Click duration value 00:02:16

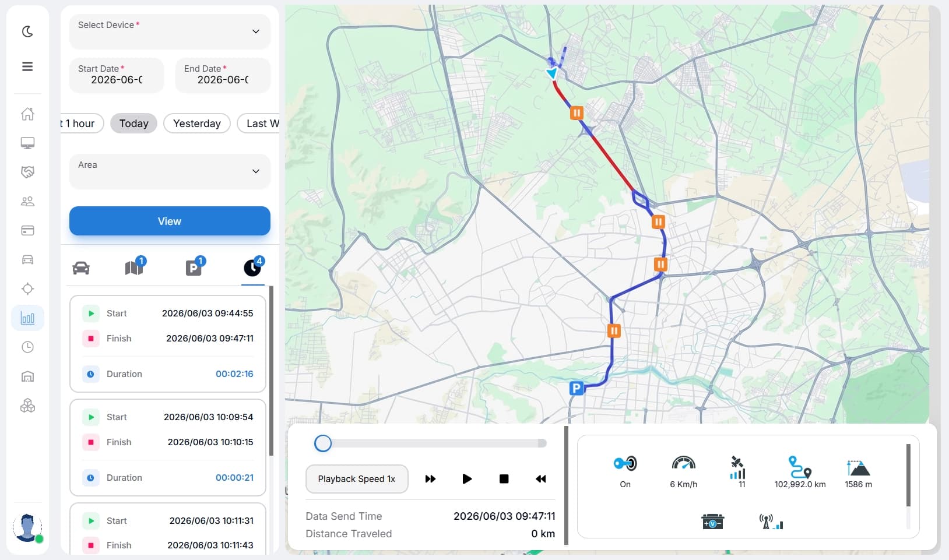coord(234,374)
